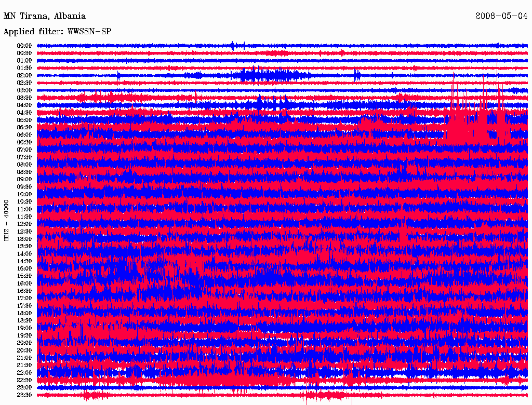Select the 23:00 time label
Image resolution: width=532 pixels, height=405 pixels.
click(x=24, y=388)
